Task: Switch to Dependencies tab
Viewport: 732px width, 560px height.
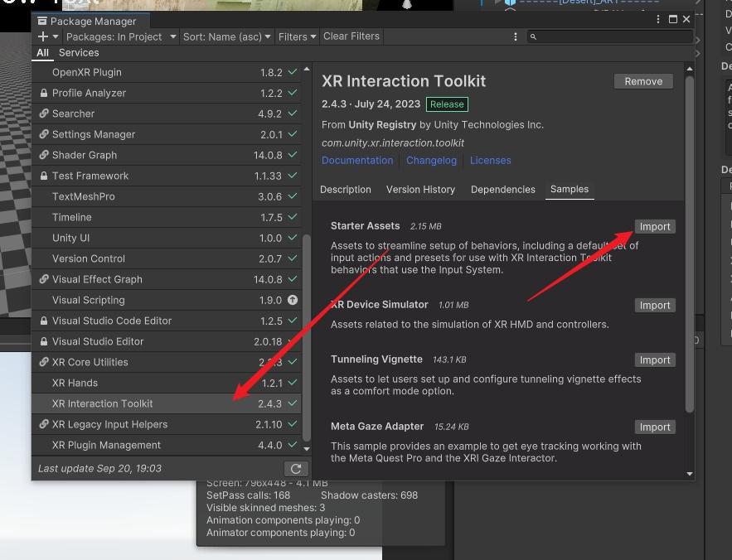Action: pyautogui.click(x=502, y=190)
